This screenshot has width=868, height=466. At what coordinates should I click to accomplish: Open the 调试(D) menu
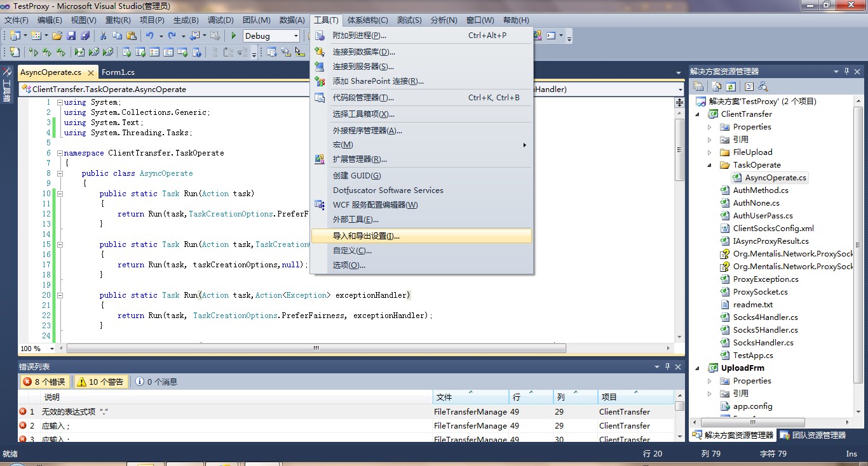(x=220, y=20)
